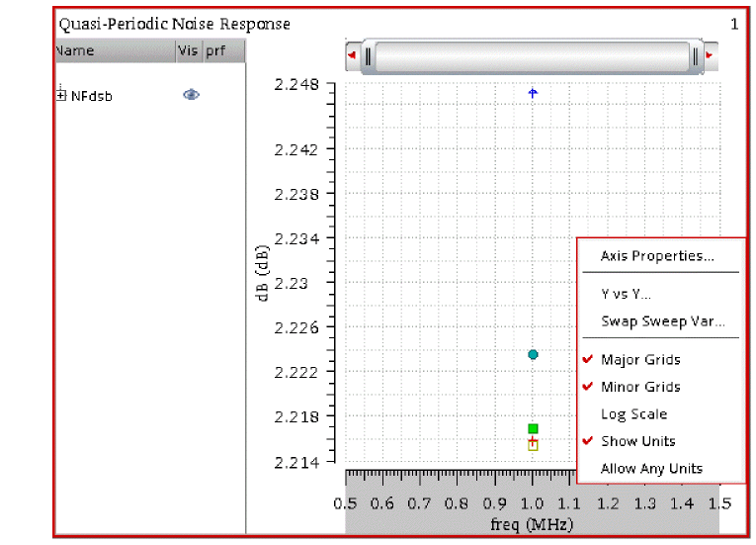Viewport: 756px width, 545px height.
Task: Click window number 1 label
Action: pyautogui.click(x=734, y=24)
